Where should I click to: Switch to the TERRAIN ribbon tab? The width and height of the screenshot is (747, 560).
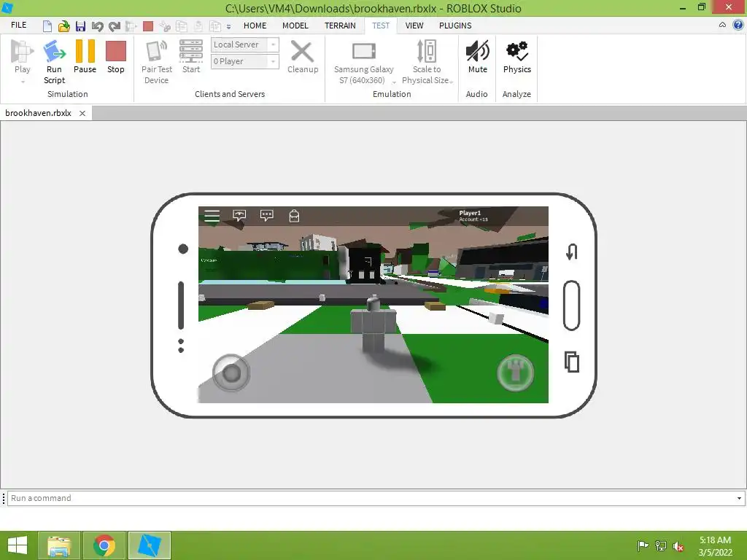point(340,26)
